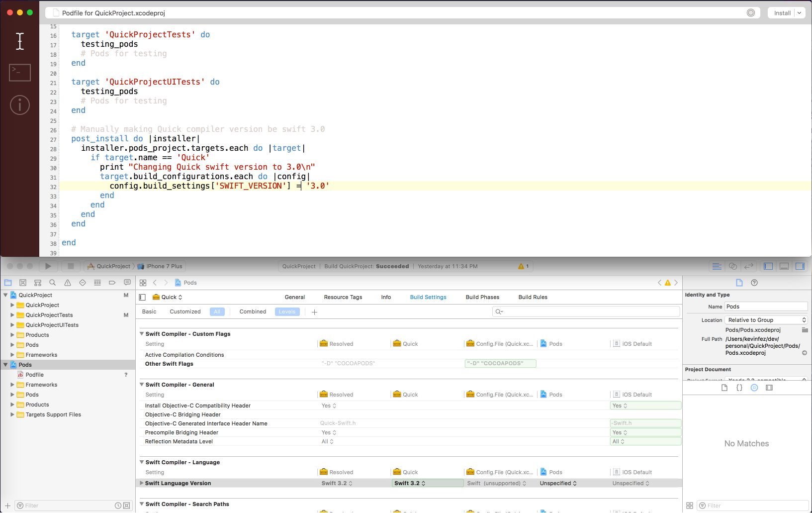Click the Pods breadcrumb in jump bar
This screenshot has width=812, height=513.
[186, 283]
